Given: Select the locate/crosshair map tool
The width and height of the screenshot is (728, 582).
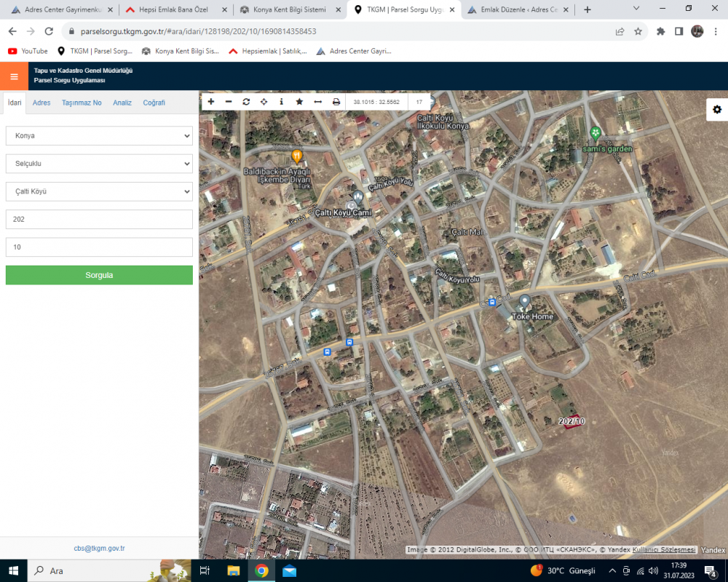Looking at the screenshot, I should 264,102.
